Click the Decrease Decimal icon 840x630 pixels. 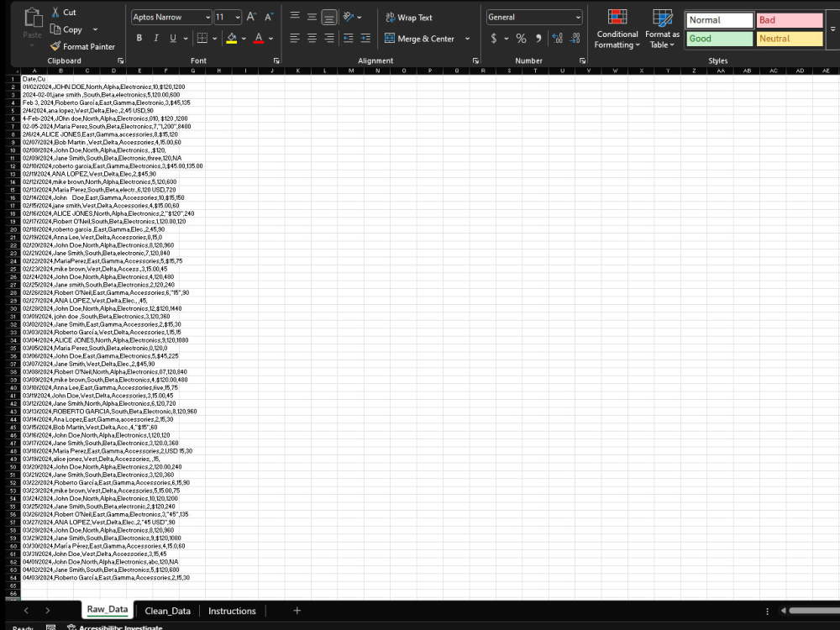575,38
